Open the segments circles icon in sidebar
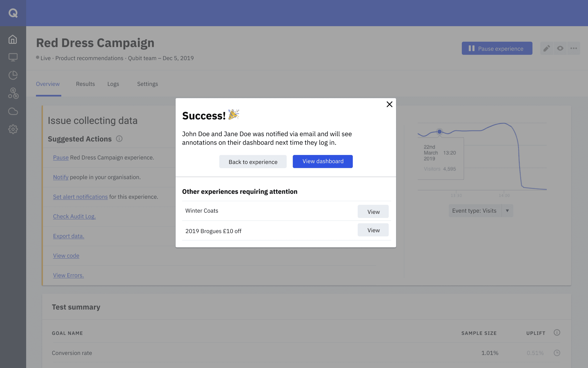The image size is (588, 368). click(13, 93)
